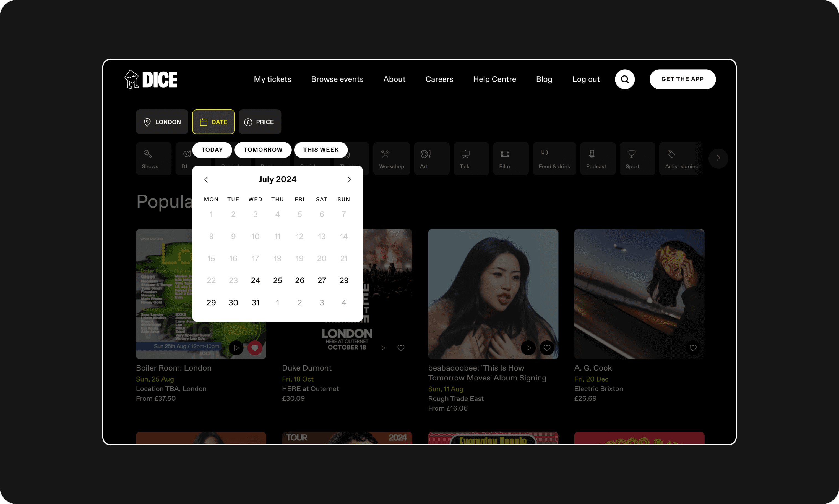Image resolution: width=839 pixels, height=504 pixels.
Task: Open My tickets in navigation
Action: point(272,80)
